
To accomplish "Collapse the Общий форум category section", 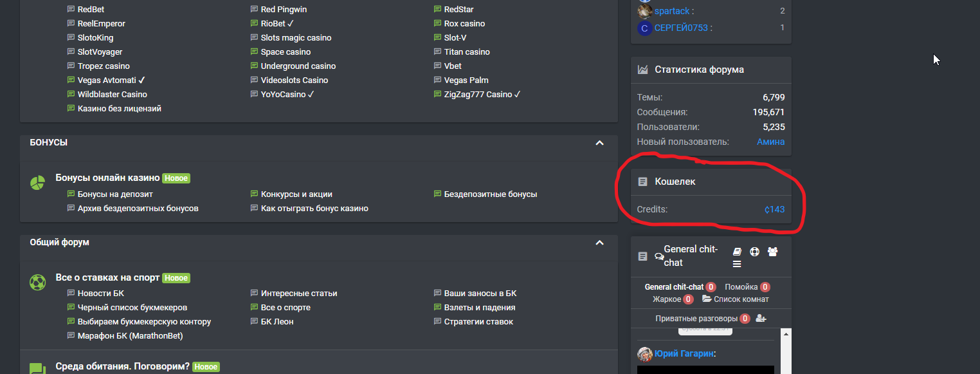I will click(x=599, y=243).
